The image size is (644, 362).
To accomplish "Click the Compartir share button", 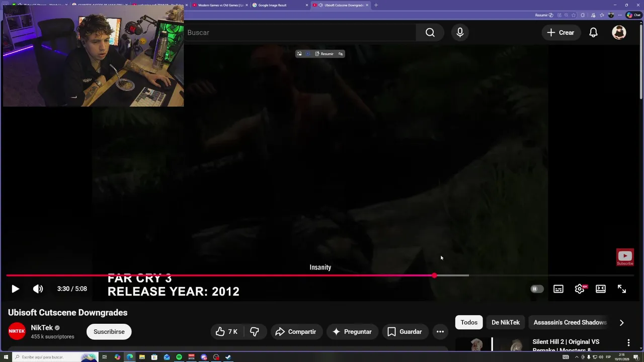I will coord(296,332).
